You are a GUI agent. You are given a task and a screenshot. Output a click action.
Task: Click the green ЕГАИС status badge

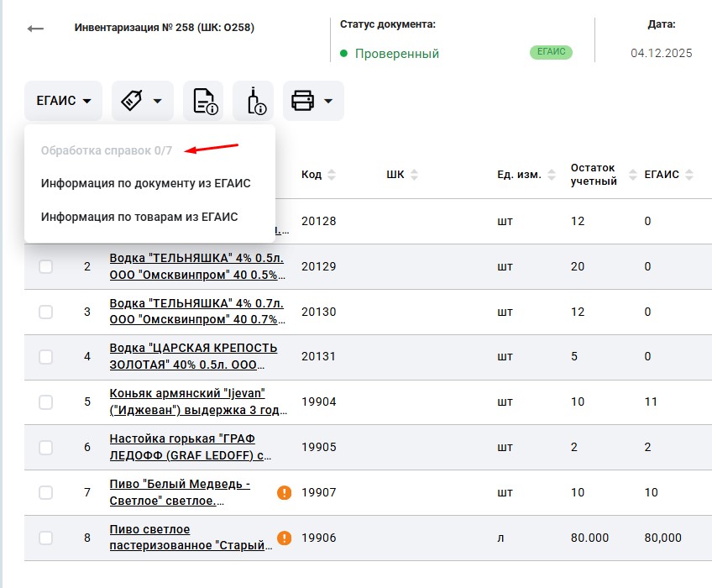[x=550, y=52]
